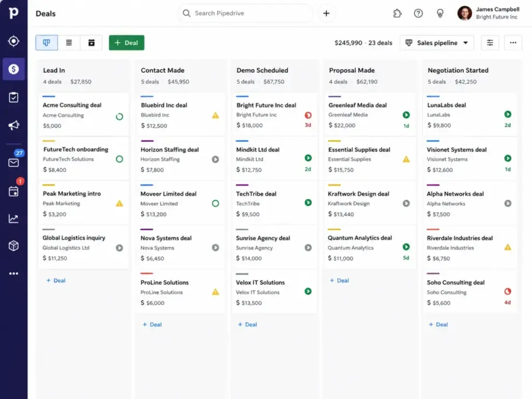
Task: Click Quantum Analytics deal green arrow
Action: [406, 247]
